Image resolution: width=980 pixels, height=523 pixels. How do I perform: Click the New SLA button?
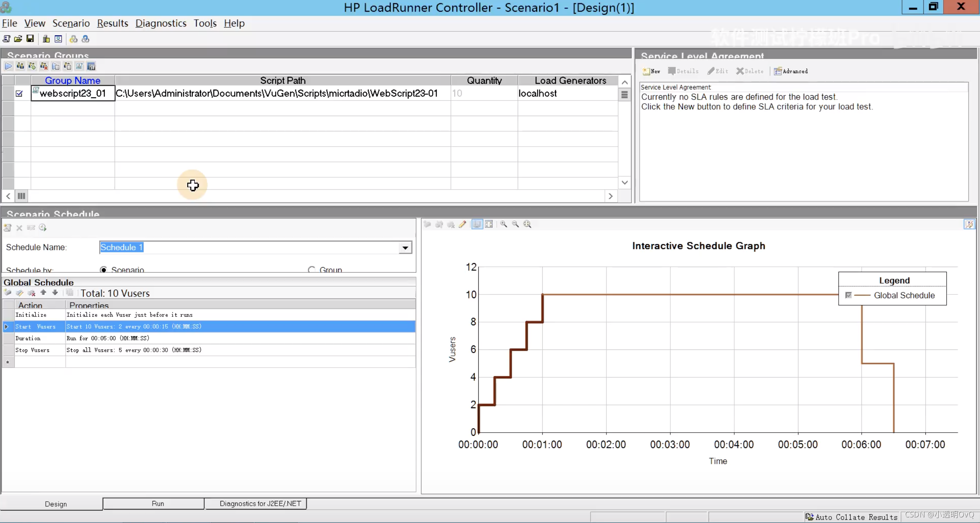[651, 71]
